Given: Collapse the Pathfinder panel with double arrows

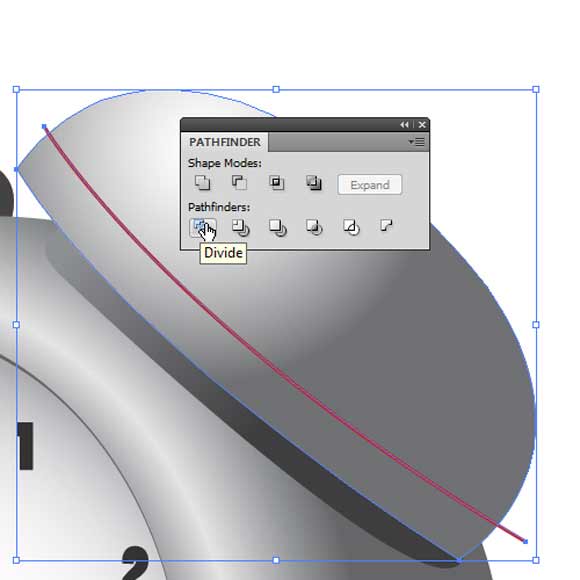Looking at the screenshot, I should (404, 125).
